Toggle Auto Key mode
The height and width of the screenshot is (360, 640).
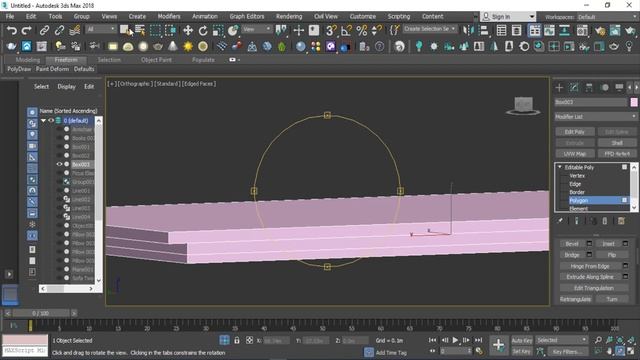[x=522, y=340]
